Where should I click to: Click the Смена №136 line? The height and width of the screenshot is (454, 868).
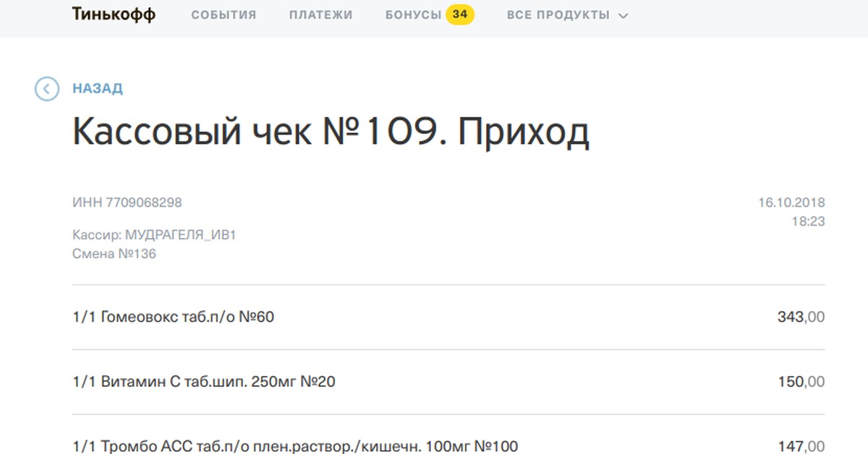(114, 254)
